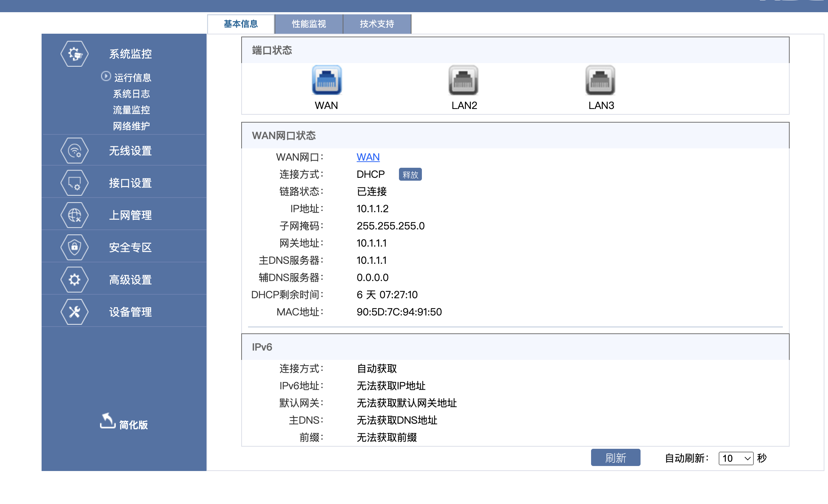Select 流量监控 in the sidebar

(131, 110)
